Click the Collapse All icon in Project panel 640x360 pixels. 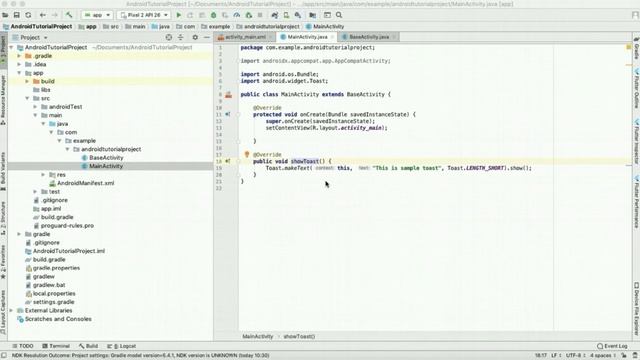[x=180, y=37]
